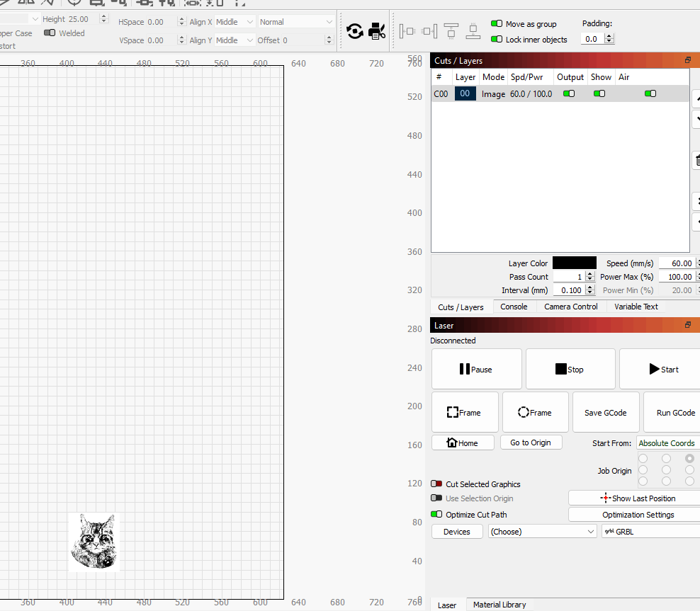Undock the Cuts / Layers panel
700x611 pixels.
(x=687, y=61)
